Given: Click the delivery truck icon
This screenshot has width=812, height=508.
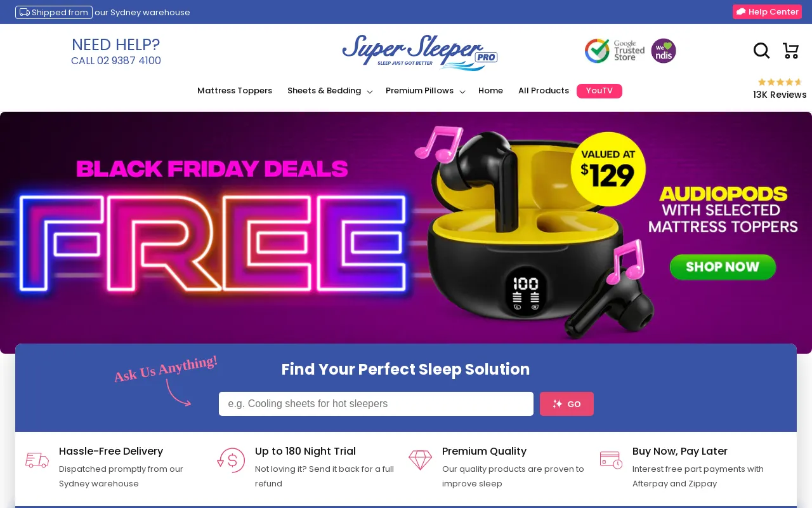Looking at the screenshot, I should point(37,460).
